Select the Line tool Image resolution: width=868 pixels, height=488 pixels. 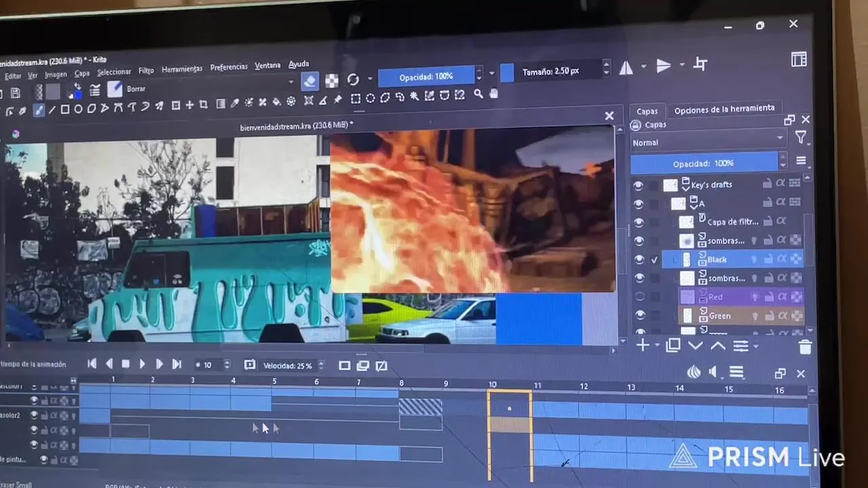[x=52, y=110]
